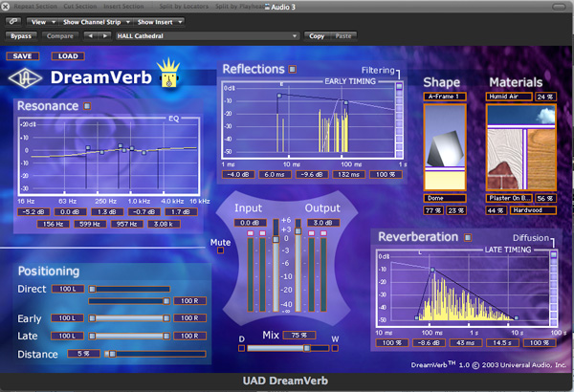
Task: Click the link chain icon button
Action: pyautogui.click(x=13, y=22)
